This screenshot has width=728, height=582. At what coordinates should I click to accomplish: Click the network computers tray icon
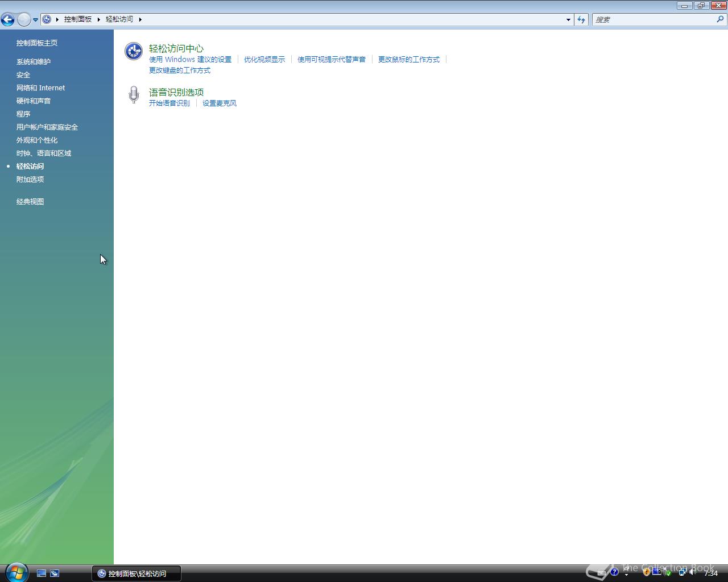coord(683,572)
